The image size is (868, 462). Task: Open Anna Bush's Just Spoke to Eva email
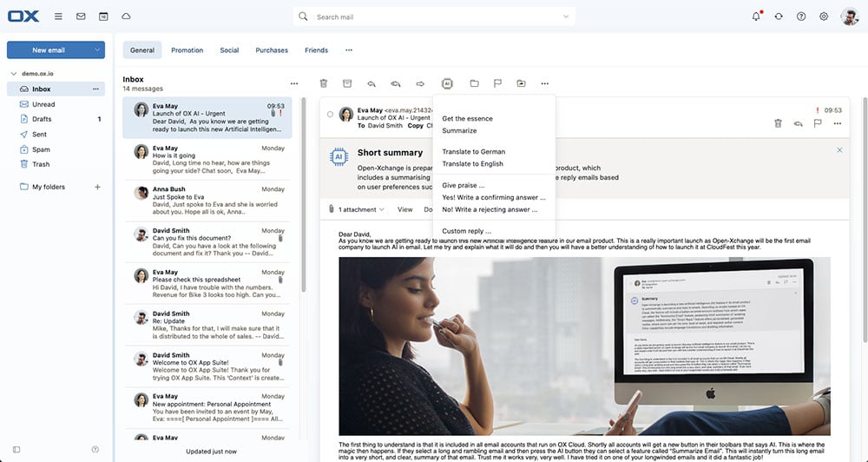point(207,201)
